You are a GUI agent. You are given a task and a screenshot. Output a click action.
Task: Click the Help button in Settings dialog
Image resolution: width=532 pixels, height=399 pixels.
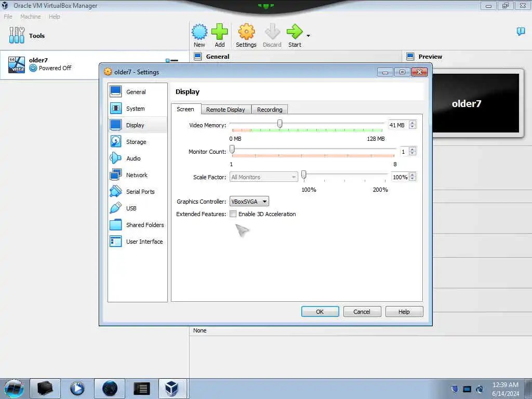point(404,312)
